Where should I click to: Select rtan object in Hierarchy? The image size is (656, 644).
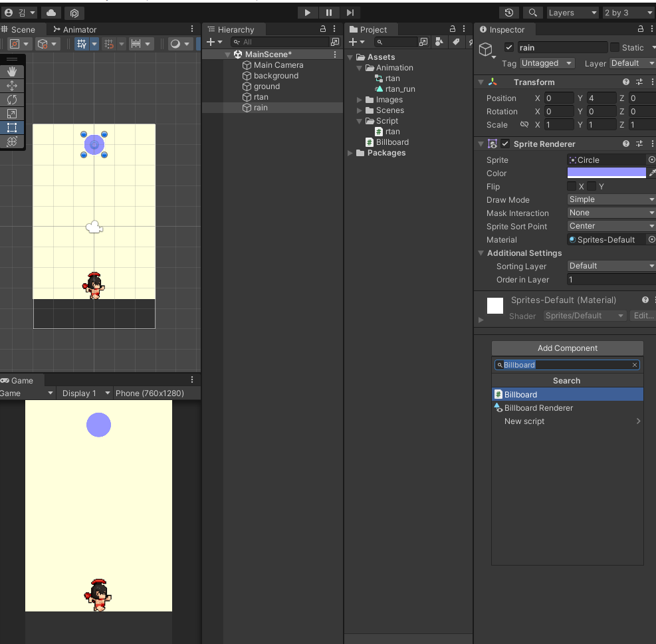tap(261, 97)
